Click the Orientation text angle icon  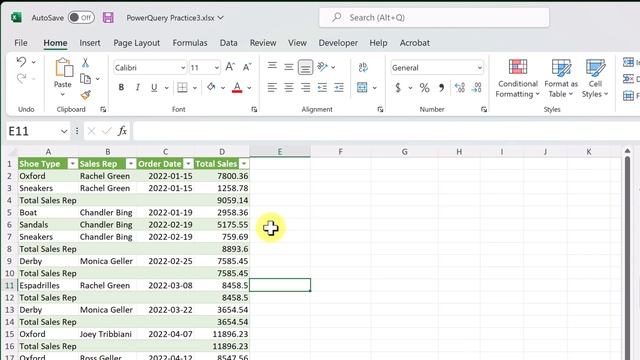coord(322,67)
